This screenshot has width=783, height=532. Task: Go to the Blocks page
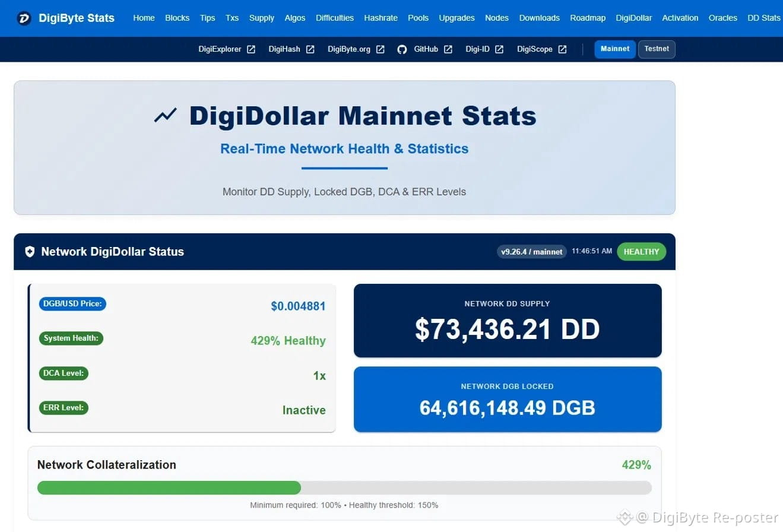tap(177, 18)
